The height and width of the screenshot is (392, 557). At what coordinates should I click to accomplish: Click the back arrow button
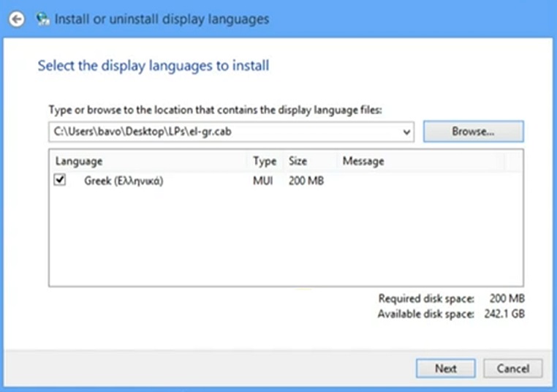tap(16, 19)
